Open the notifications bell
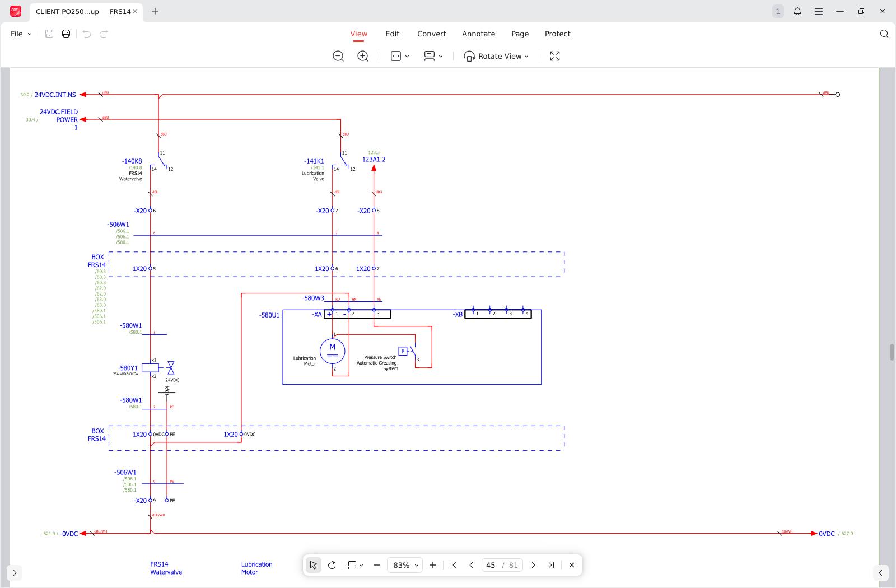 (x=797, y=11)
